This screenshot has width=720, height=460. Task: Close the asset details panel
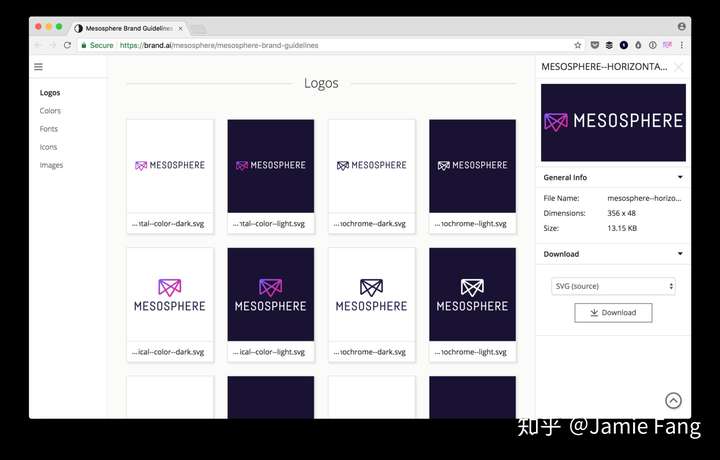coord(679,67)
